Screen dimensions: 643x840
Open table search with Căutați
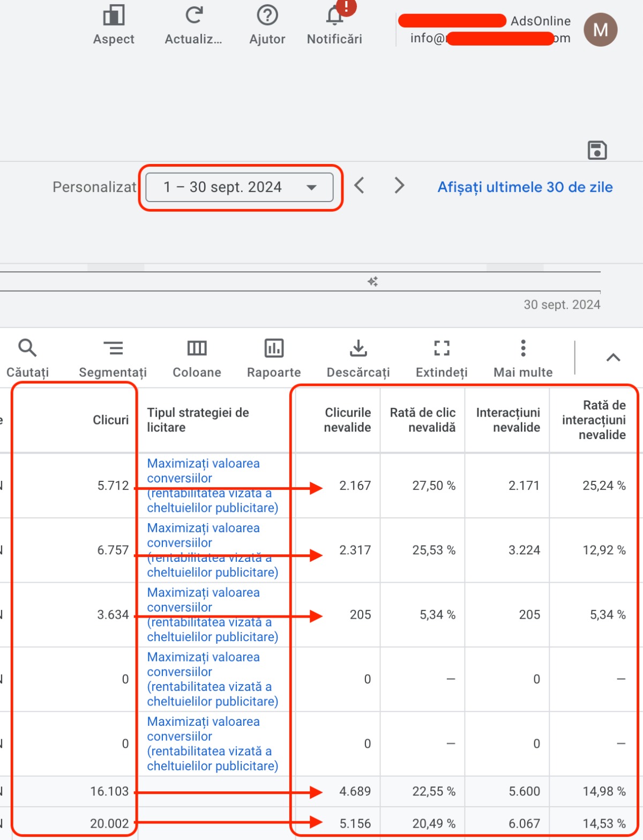click(27, 358)
